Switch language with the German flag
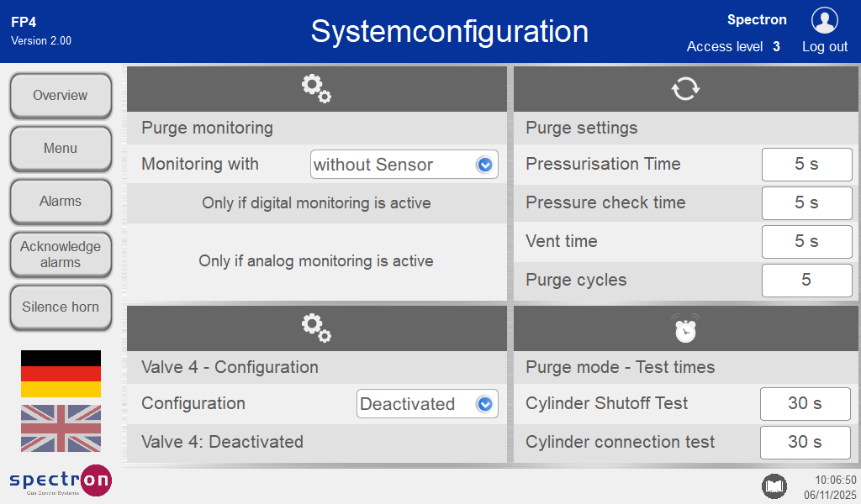Image resolution: width=861 pixels, height=504 pixels. tap(61, 374)
